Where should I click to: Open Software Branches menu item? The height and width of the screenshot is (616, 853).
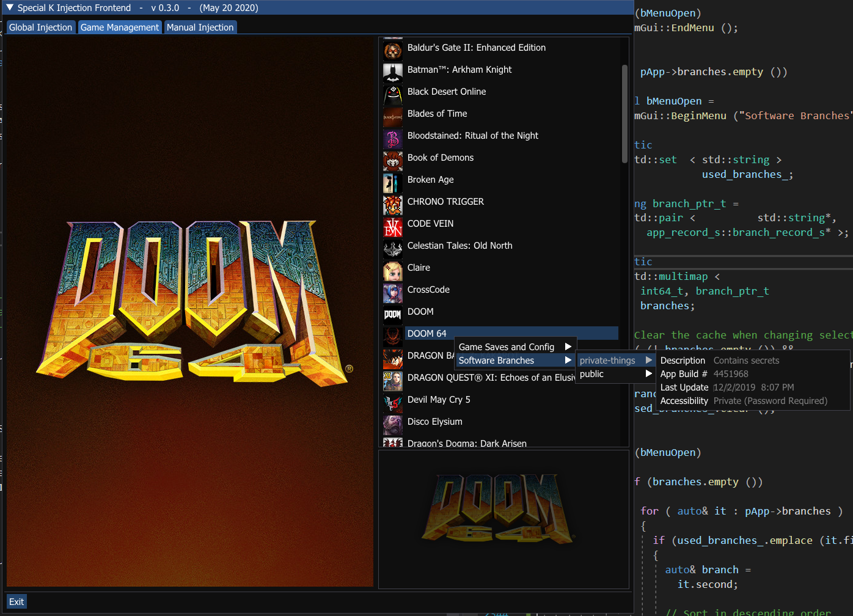514,360
